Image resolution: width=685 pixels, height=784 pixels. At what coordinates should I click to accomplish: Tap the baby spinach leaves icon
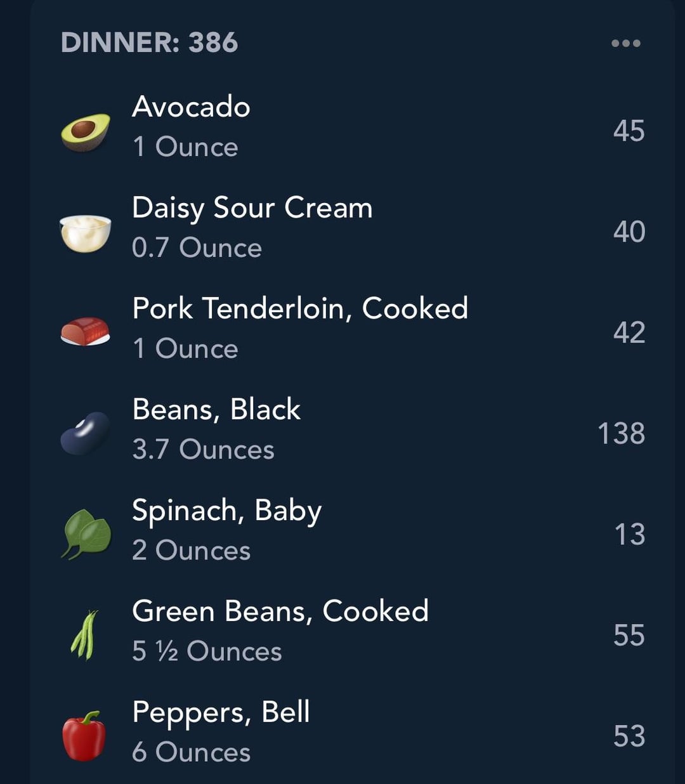click(86, 534)
